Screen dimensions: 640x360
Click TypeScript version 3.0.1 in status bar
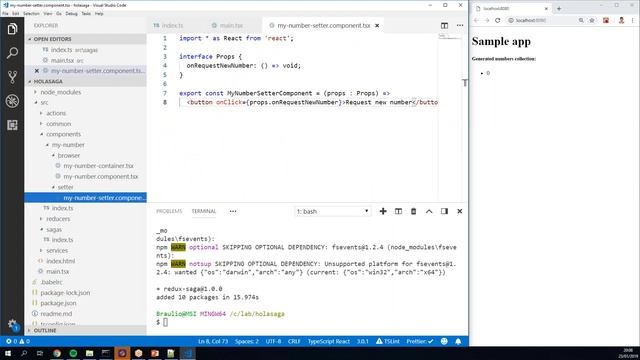coord(362,341)
